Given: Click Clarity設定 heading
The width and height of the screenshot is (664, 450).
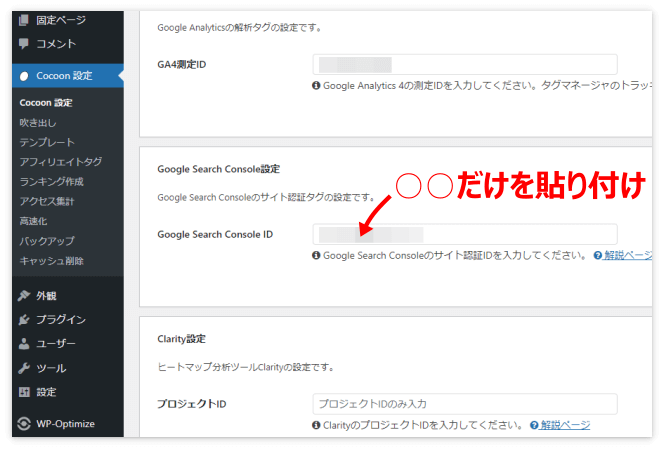Looking at the screenshot, I should [x=181, y=339].
